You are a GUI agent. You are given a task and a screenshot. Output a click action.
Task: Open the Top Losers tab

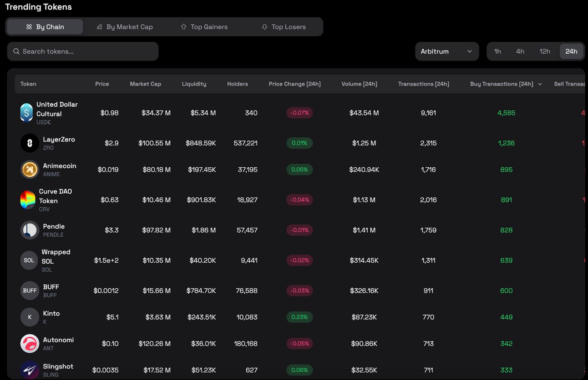coord(284,27)
